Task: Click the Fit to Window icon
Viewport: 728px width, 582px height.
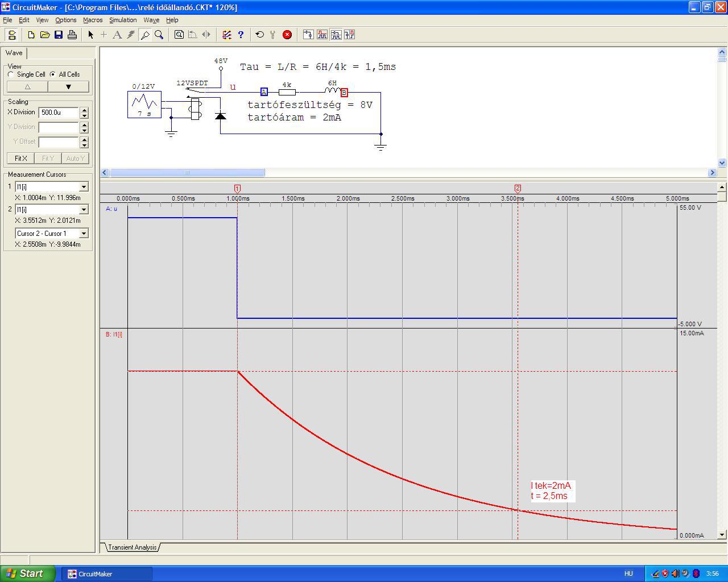Action: pos(179,35)
